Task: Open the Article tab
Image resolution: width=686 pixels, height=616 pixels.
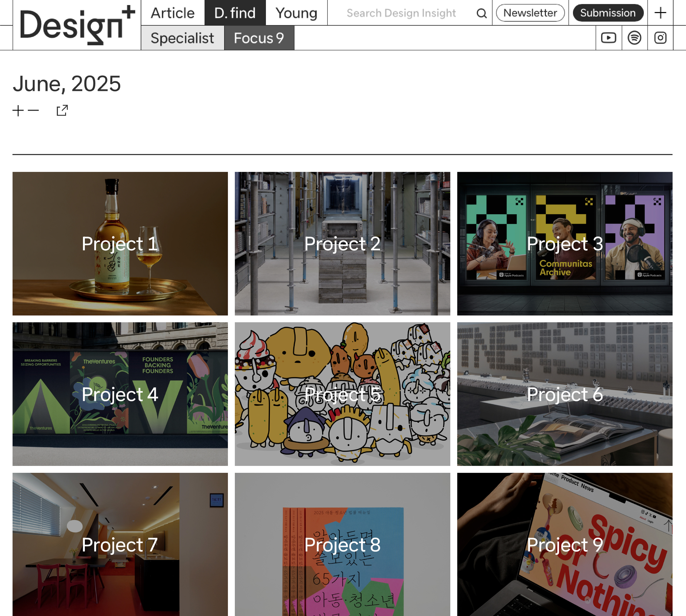Action: coord(172,13)
